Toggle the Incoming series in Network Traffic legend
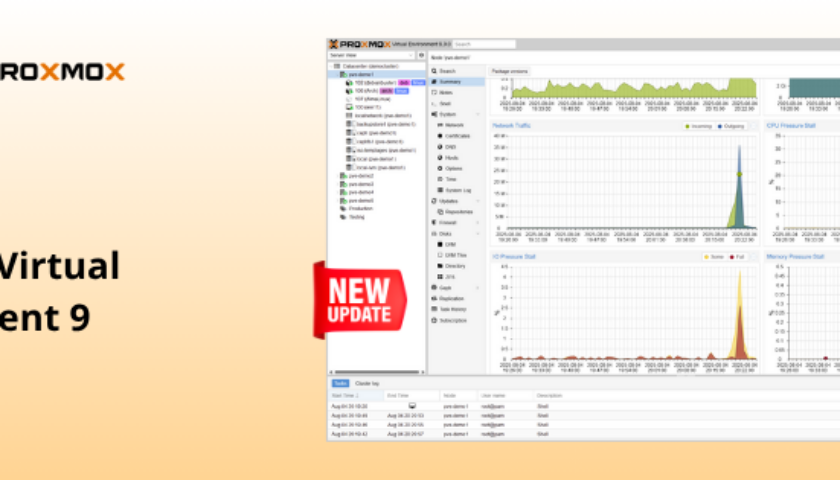This screenshot has width=840, height=480. point(698,126)
